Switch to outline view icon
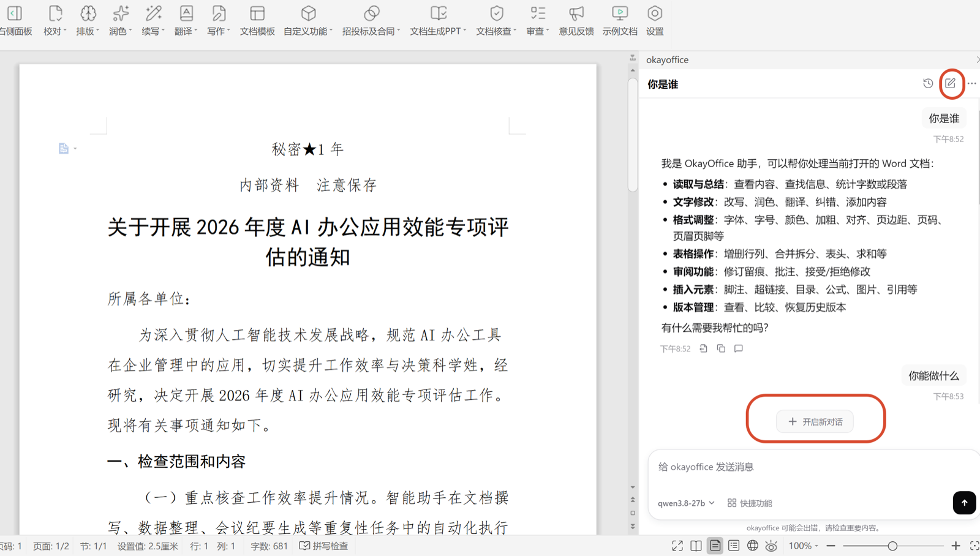The image size is (980, 556). click(x=734, y=546)
